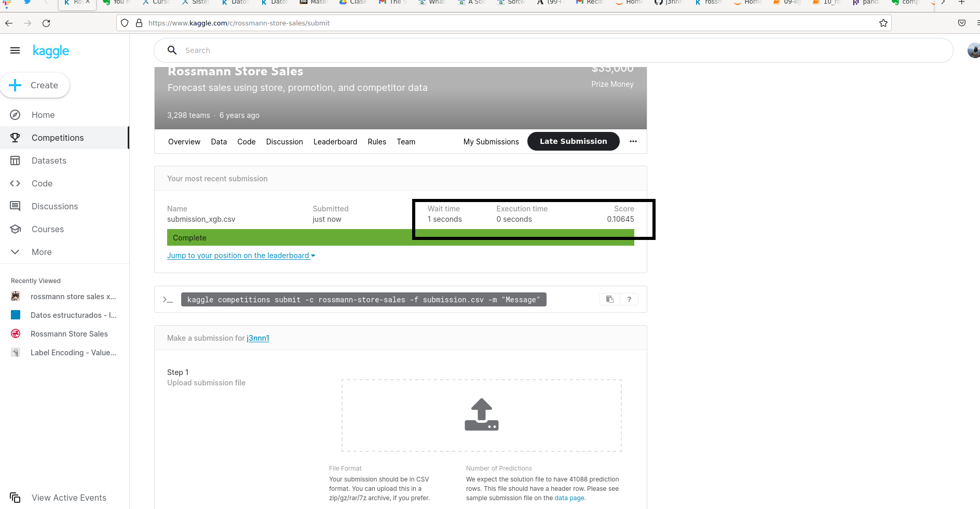The height and width of the screenshot is (509, 980).
Task: Click the upload arrow icon
Action: tap(482, 414)
